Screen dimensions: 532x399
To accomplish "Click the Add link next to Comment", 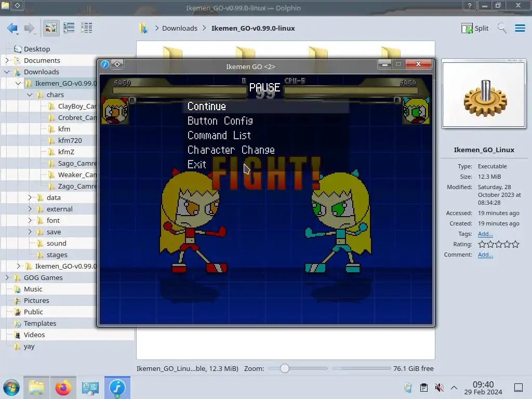I will 485,255.
